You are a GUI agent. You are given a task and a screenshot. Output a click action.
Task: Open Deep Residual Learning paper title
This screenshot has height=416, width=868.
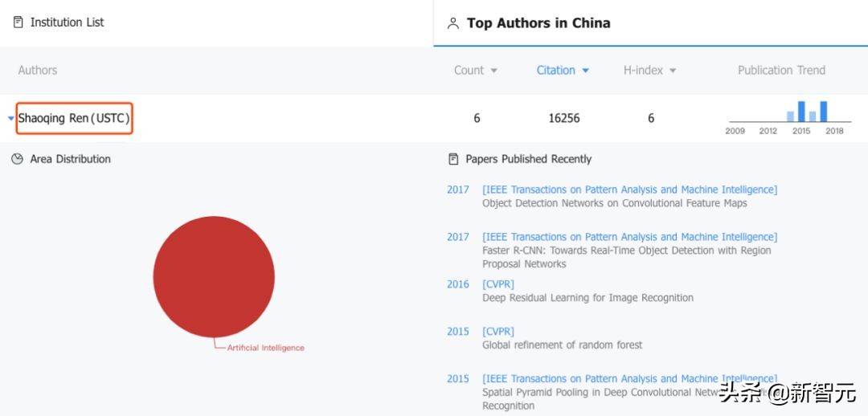pyautogui.click(x=588, y=298)
